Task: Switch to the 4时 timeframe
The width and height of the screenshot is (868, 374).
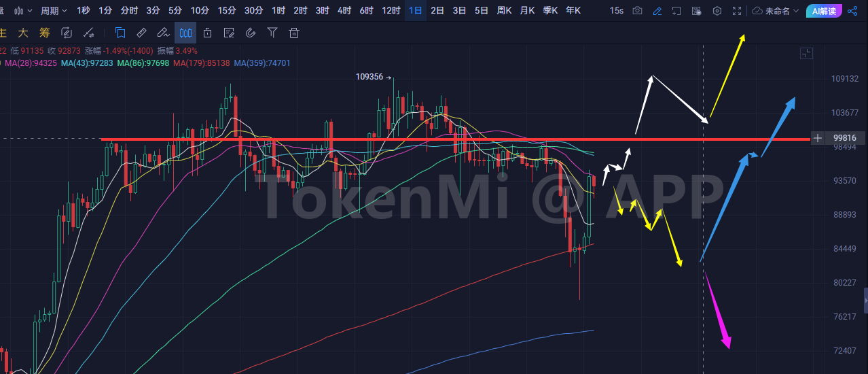Action: click(x=344, y=11)
